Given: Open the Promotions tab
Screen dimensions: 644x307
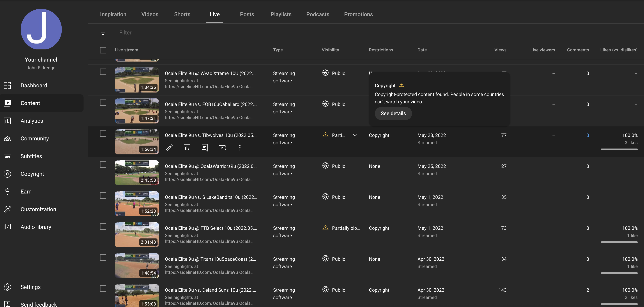Looking at the screenshot, I should tap(358, 14).
